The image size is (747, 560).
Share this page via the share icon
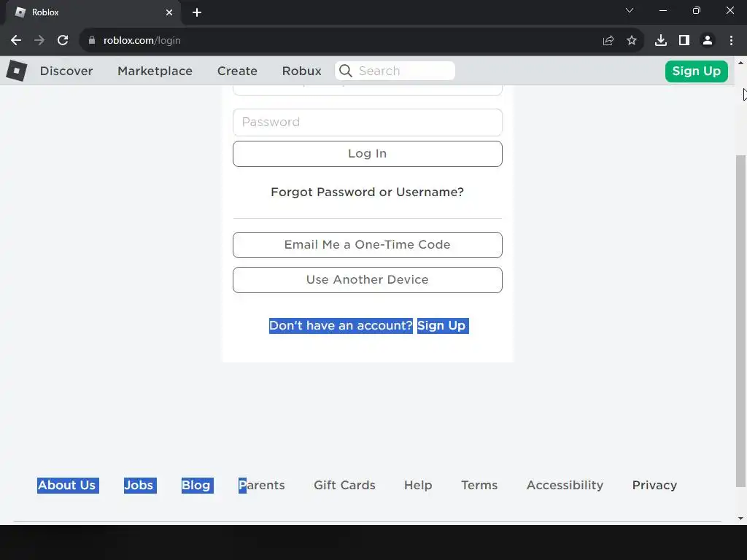pos(608,41)
